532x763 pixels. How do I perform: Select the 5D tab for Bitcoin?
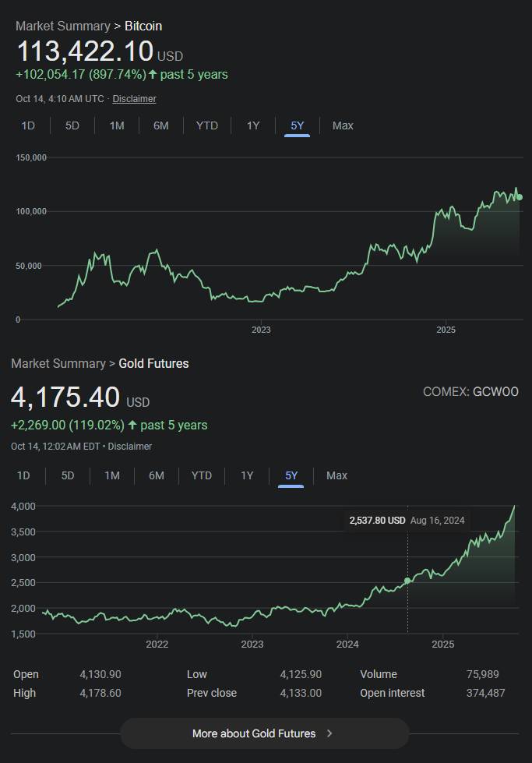[72, 125]
